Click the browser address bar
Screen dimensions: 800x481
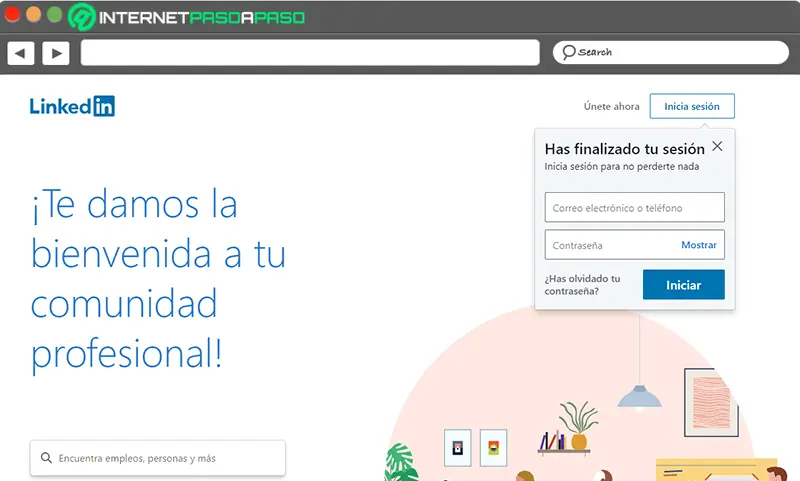click(310, 53)
